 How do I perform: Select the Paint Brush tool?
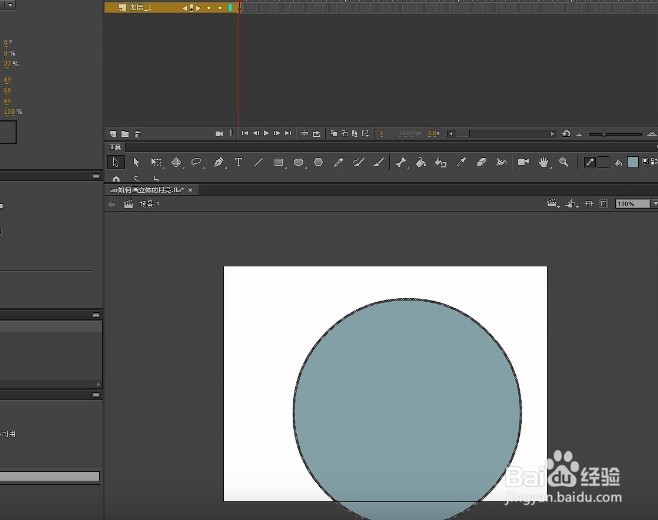358,162
